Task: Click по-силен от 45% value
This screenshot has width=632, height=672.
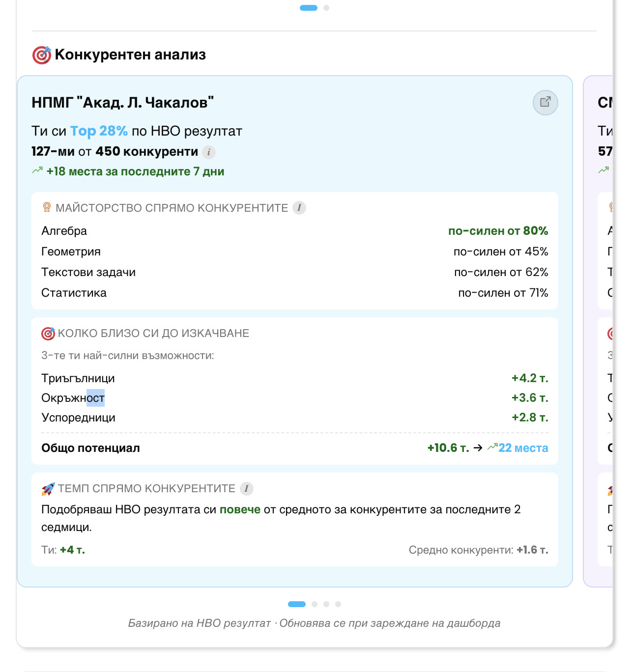Action: point(501,252)
